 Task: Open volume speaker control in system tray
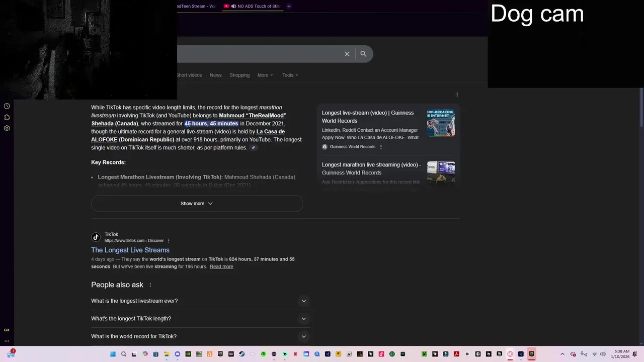tap(603, 354)
